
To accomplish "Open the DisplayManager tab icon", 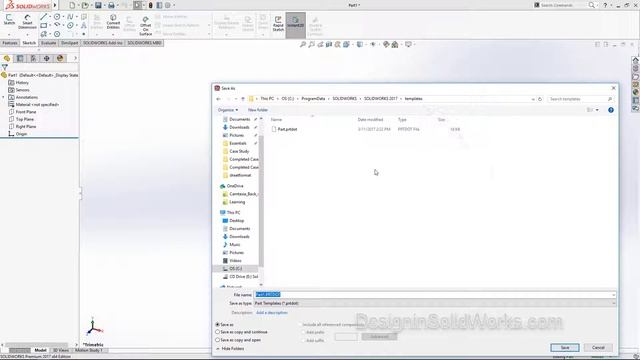I will (x=60, y=58).
